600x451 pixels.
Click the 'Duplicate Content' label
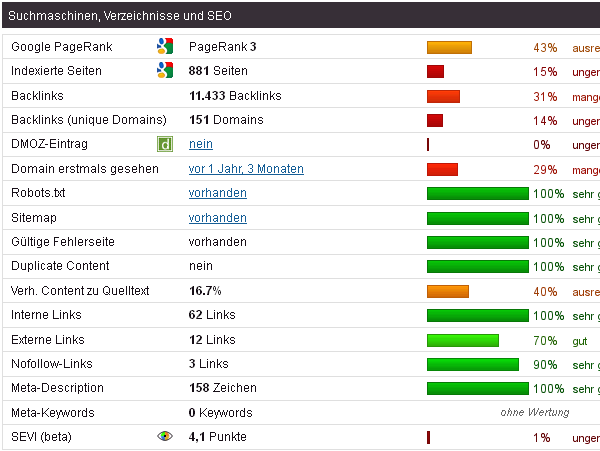pos(60,266)
